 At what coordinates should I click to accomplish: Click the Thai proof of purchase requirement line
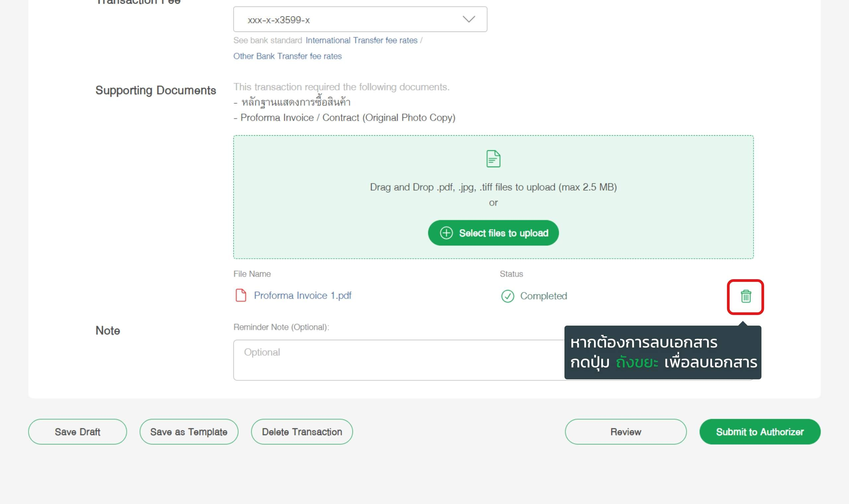(292, 102)
